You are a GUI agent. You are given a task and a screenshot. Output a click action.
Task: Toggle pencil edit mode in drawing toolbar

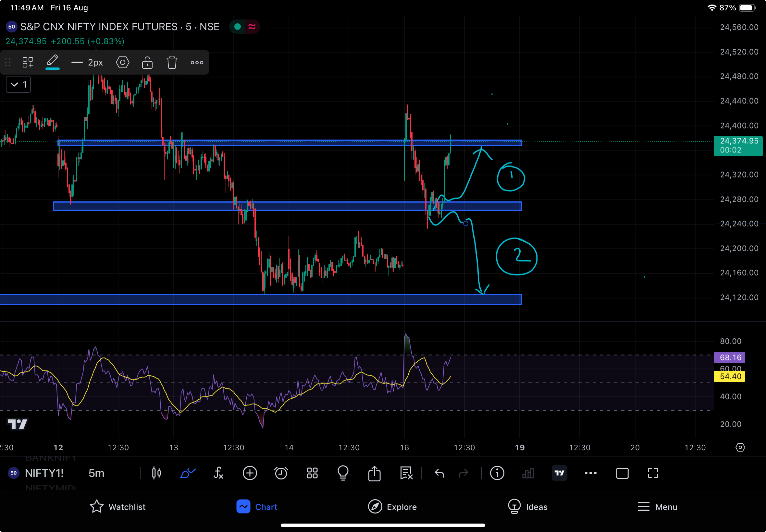pos(52,62)
